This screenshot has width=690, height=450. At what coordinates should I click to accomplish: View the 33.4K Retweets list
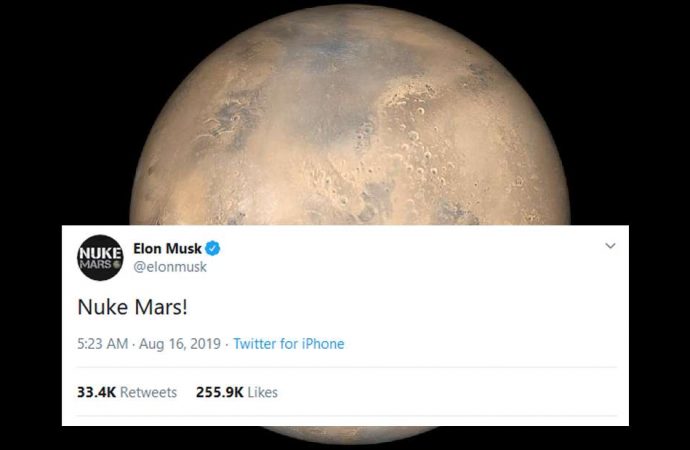(127, 392)
